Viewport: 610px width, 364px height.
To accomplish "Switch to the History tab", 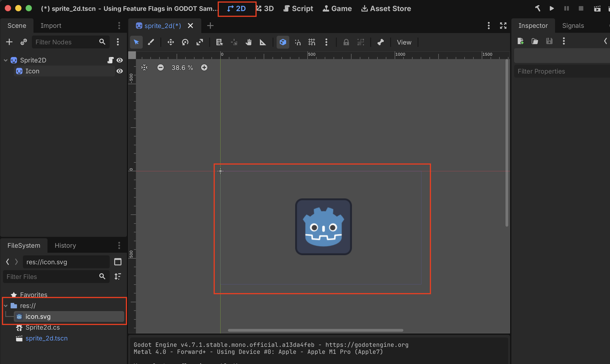I will [x=65, y=245].
